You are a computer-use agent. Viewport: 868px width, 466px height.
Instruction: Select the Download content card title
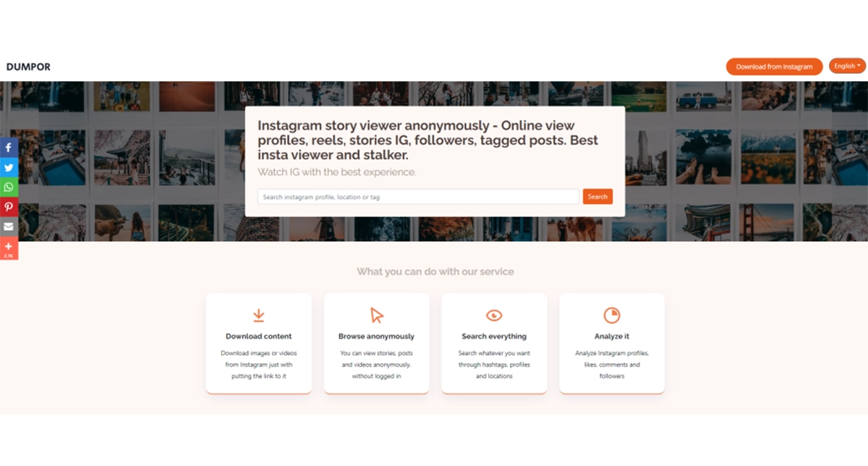coord(258,336)
